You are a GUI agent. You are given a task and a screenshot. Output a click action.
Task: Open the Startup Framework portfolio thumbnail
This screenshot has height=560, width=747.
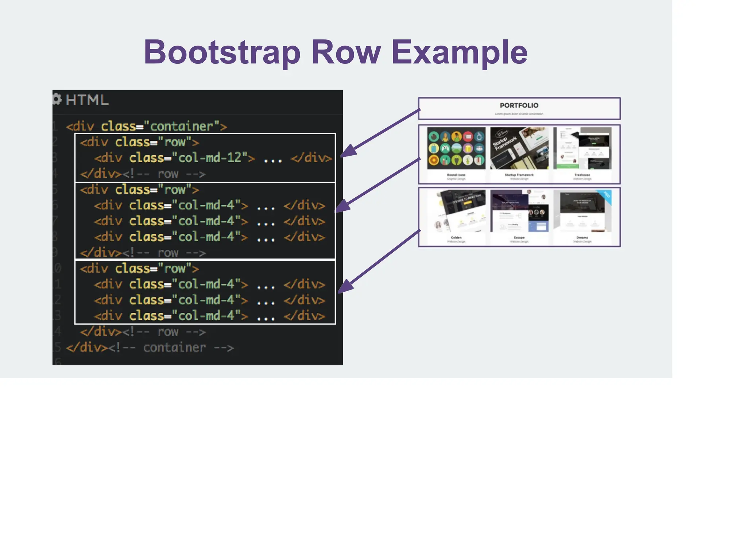click(519, 148)
